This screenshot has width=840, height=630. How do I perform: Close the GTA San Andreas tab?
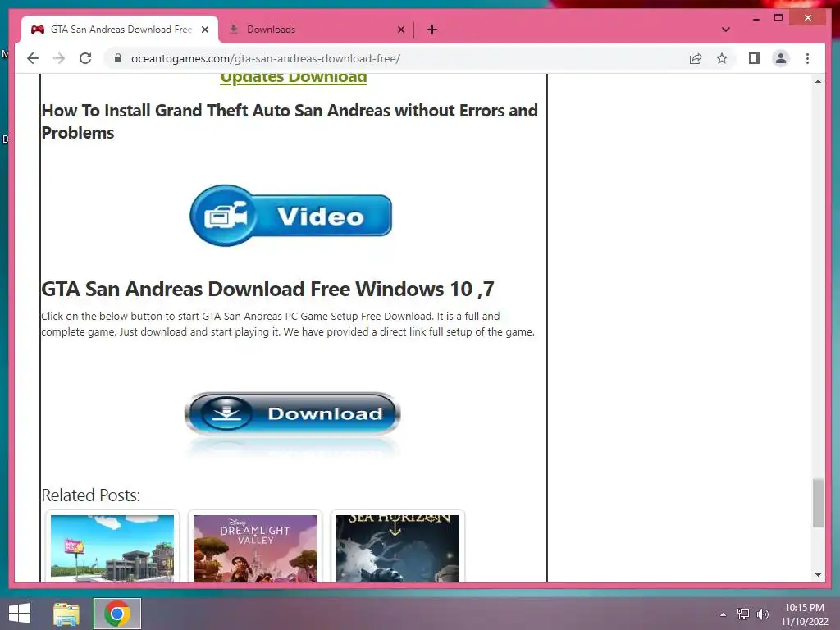[205, 30]
